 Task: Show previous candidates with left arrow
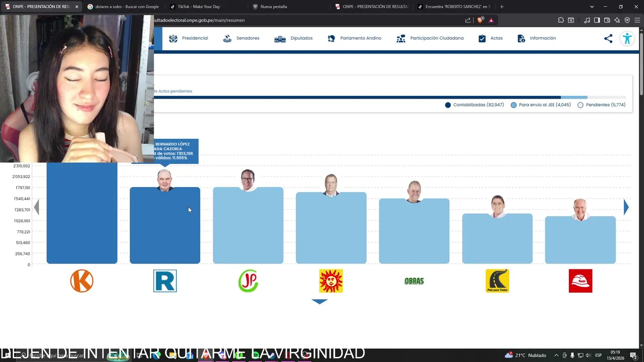36,207
